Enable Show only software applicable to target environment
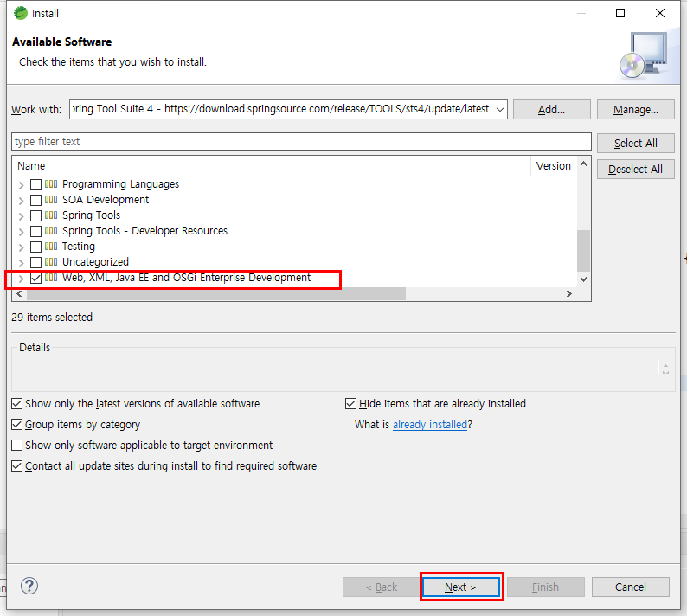 coord(17,446)
